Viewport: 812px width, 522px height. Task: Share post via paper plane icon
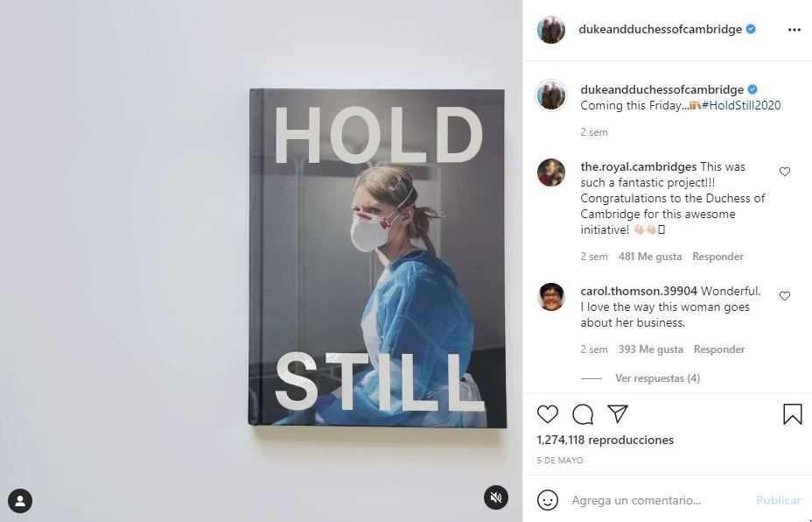point(618,413)
